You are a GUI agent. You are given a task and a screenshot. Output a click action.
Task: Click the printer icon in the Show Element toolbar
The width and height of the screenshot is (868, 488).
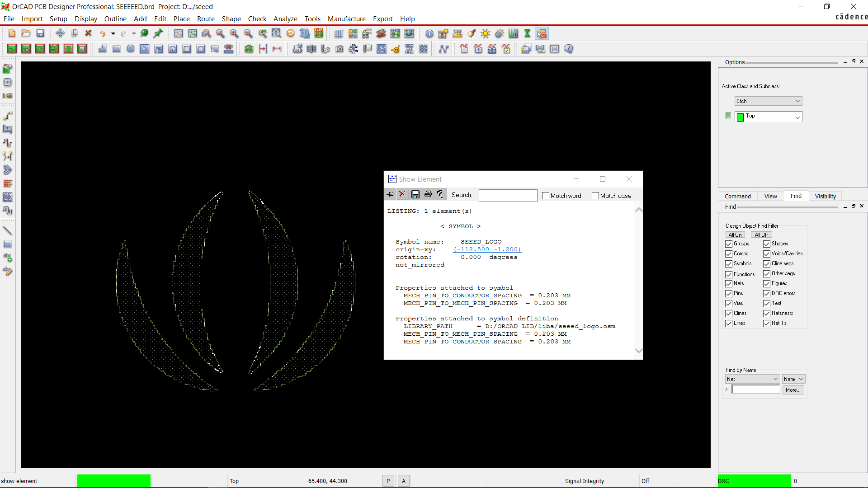[428, 194]
